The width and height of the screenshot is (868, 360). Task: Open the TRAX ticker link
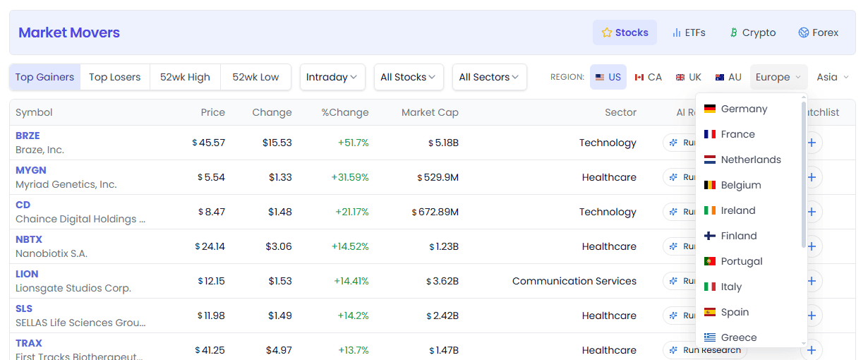point(29,343)
